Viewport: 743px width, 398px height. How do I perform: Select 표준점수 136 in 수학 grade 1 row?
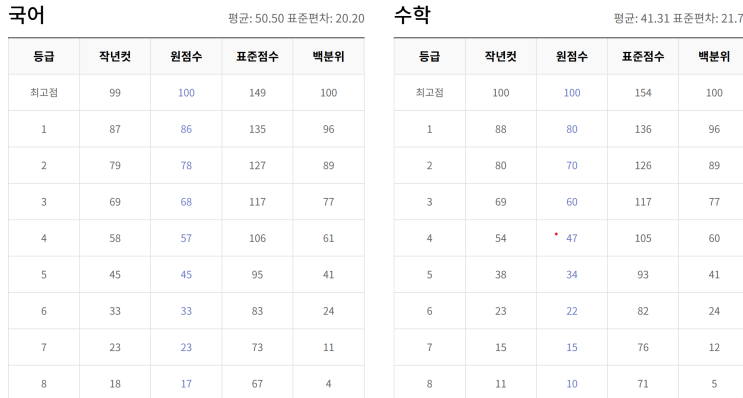(643, 129)
